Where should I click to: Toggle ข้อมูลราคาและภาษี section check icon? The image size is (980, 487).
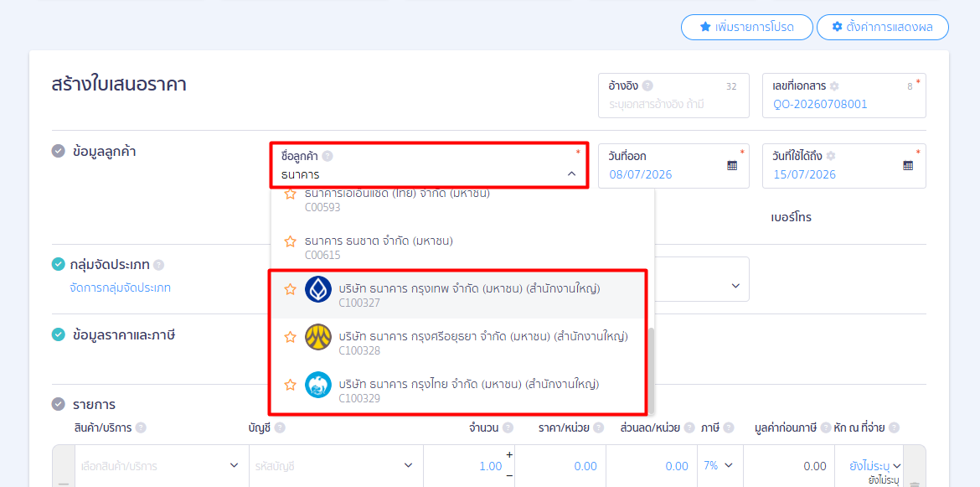click(58, 334)
